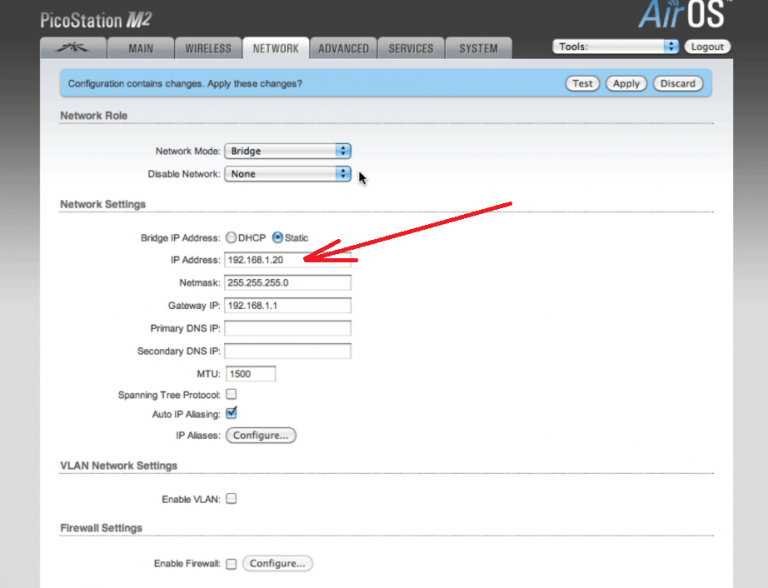Apply the configuration changes
The width and height of the screenshot is (768, 588).
[x=626, y=83]
